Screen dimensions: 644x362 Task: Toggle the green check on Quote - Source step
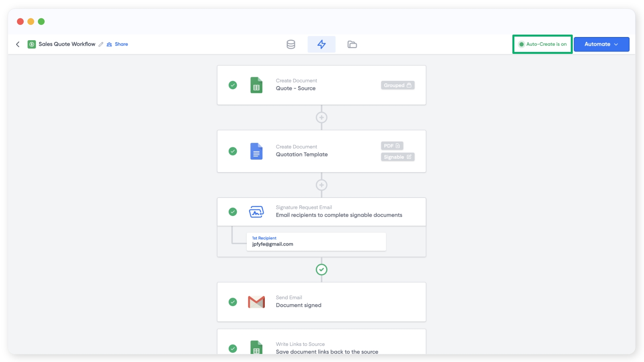pyautogui.click(x=233, y=85)
